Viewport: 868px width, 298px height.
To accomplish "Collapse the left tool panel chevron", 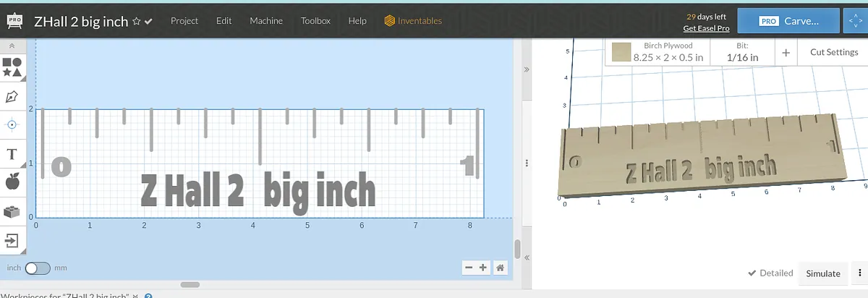I will click(x=12, y=46).
